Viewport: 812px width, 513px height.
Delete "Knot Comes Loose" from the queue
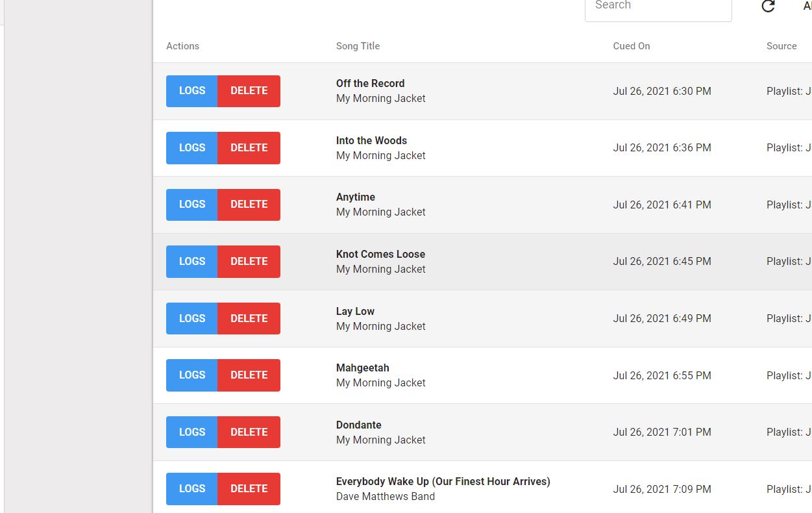click(x=249, y=261)
